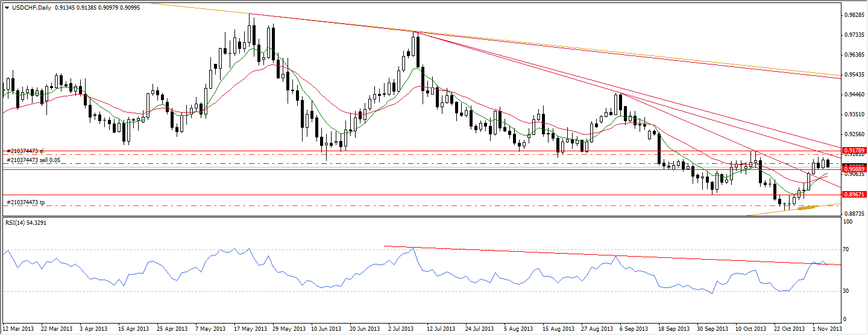Click the 12 Mar 2013 date label
868x335 pixels.
click(18, 329)
